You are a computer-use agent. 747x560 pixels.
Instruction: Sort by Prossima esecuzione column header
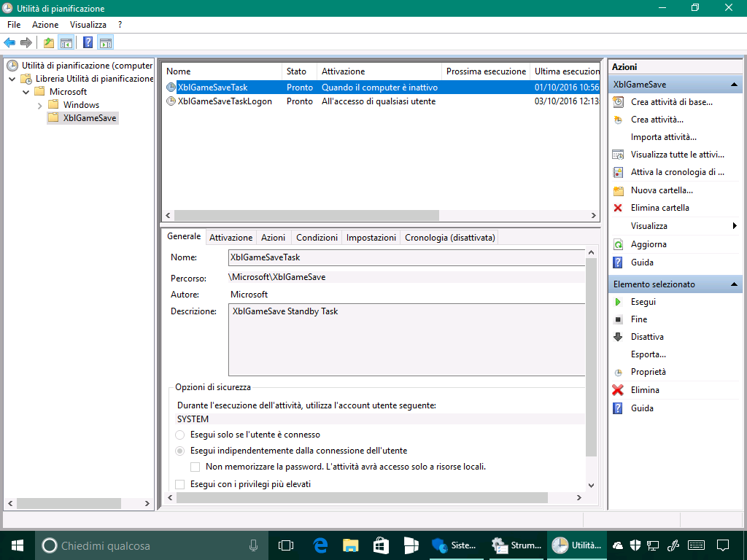tap(486, 71)
